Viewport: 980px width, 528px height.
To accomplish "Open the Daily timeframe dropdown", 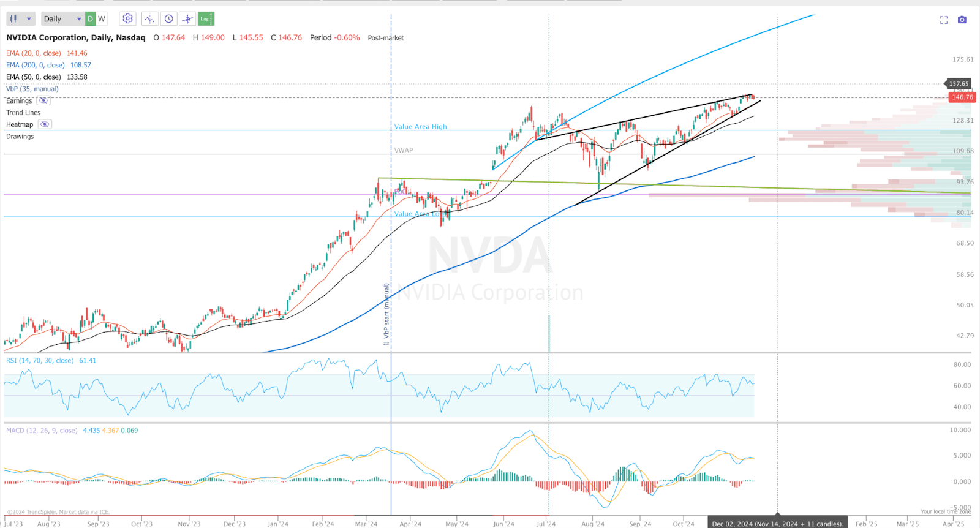I will click(x=62, y=19).
